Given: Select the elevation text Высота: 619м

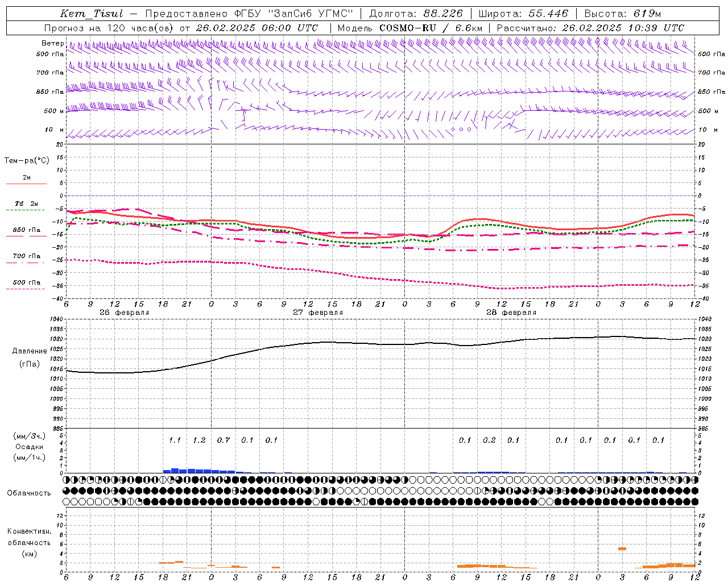Looking at the screenshot, I should coord(623,14).
